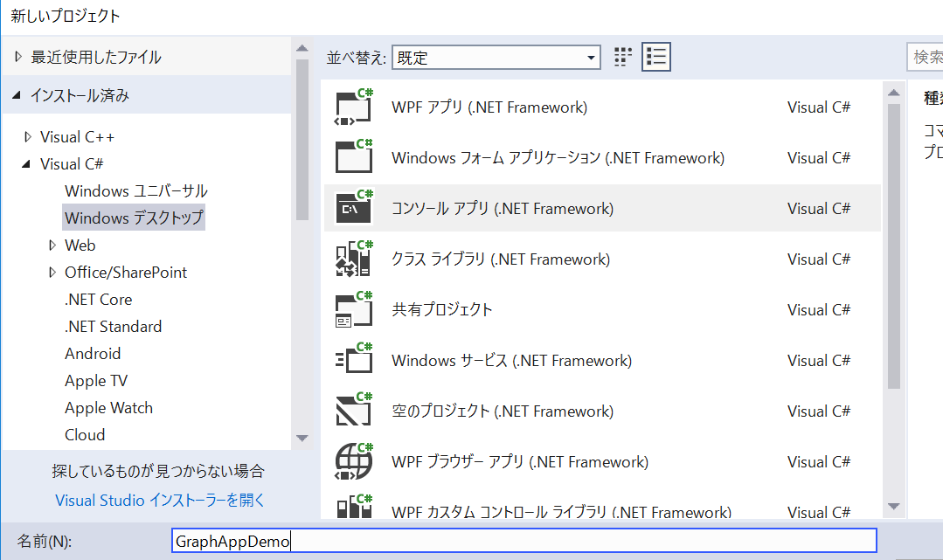This screenshot has height=560, width=943.
Task: Open the 並べ替え sort dropdown
Action: (496, 57)
